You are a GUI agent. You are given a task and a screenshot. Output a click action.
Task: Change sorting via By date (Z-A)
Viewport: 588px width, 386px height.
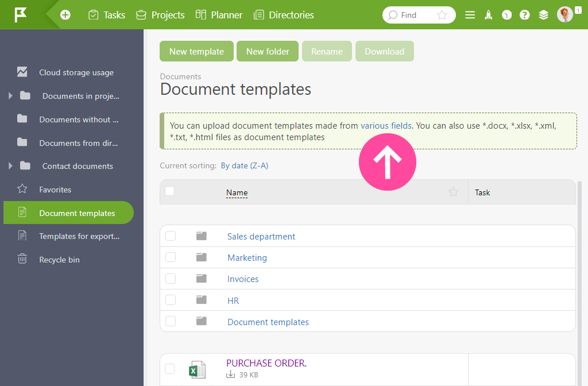(x=245, y=166)
